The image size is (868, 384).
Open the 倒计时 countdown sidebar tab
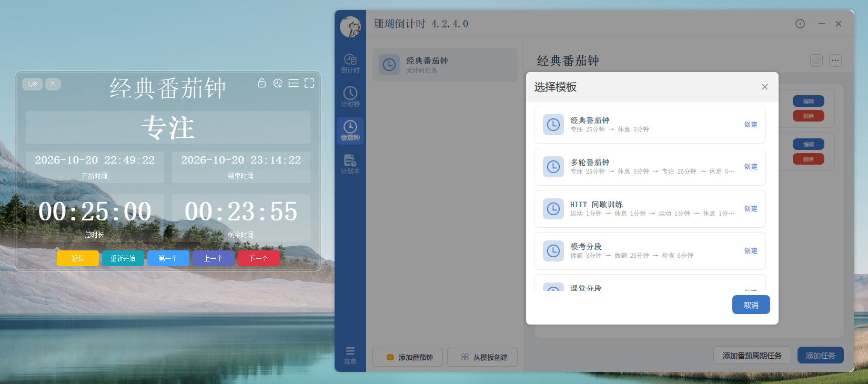tap(350, 63)
